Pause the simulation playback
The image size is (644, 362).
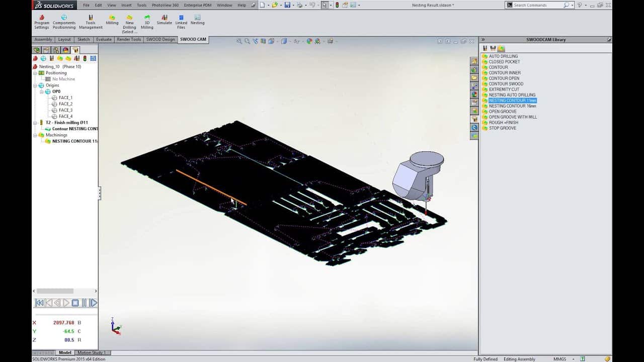[84, 303]
